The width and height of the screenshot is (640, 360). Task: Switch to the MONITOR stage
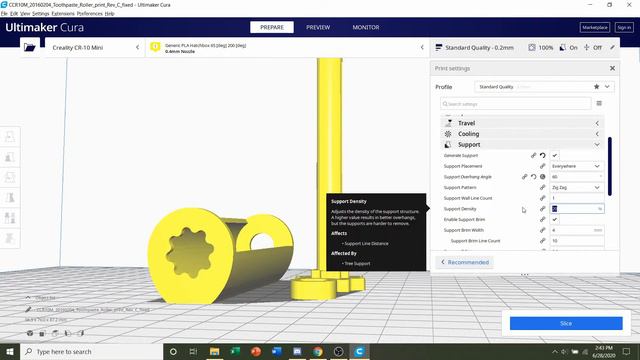coord(366,27)
